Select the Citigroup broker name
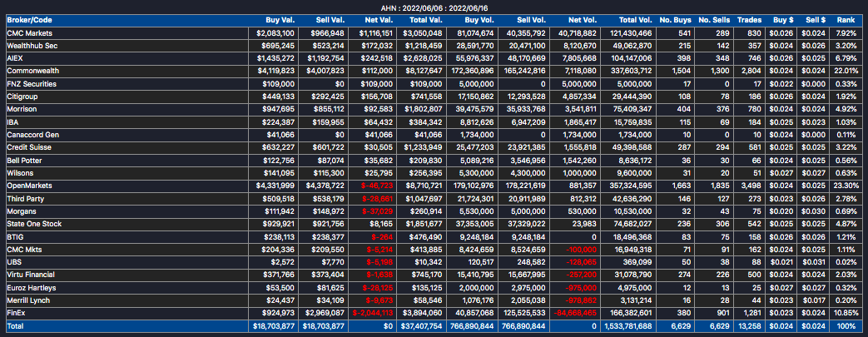This screenshot has height=337, width=868. pos(22,97)
